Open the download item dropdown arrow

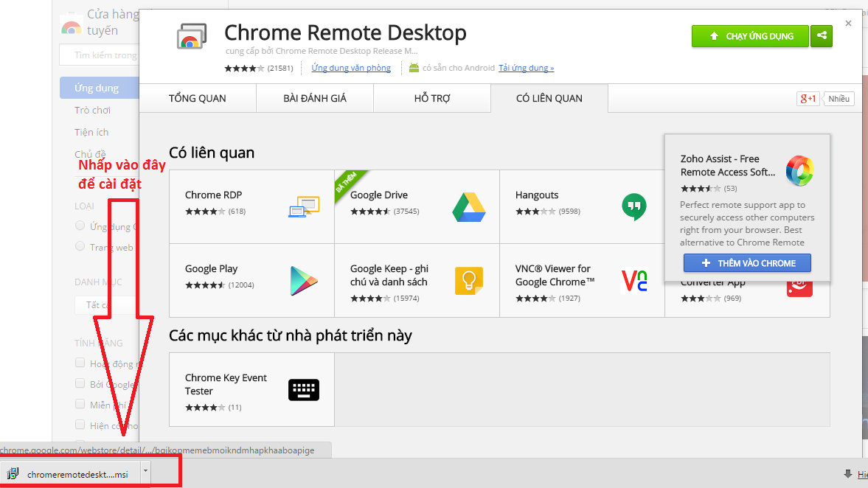[145, 471]
